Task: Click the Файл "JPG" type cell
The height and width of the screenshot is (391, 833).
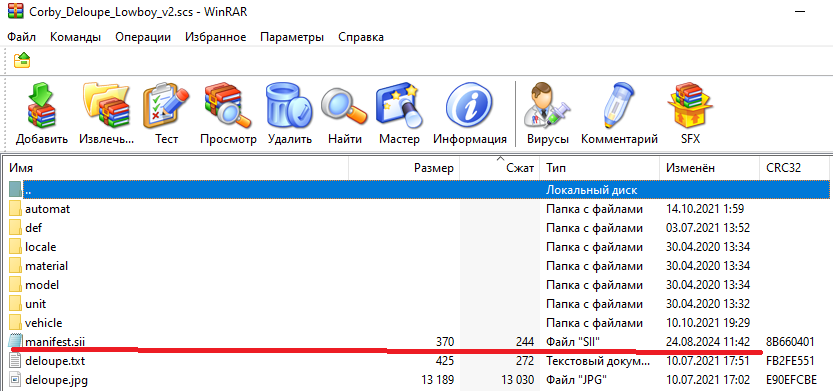Action: (576, 380)
